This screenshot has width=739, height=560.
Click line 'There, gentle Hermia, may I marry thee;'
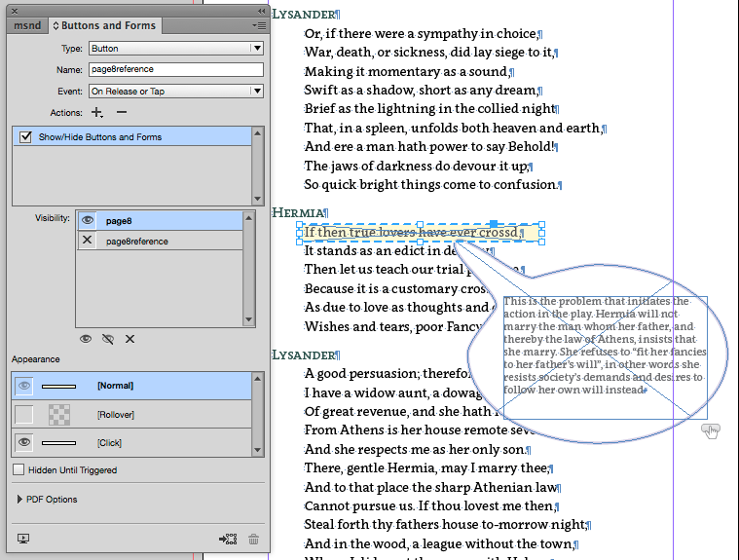point(428,468)
